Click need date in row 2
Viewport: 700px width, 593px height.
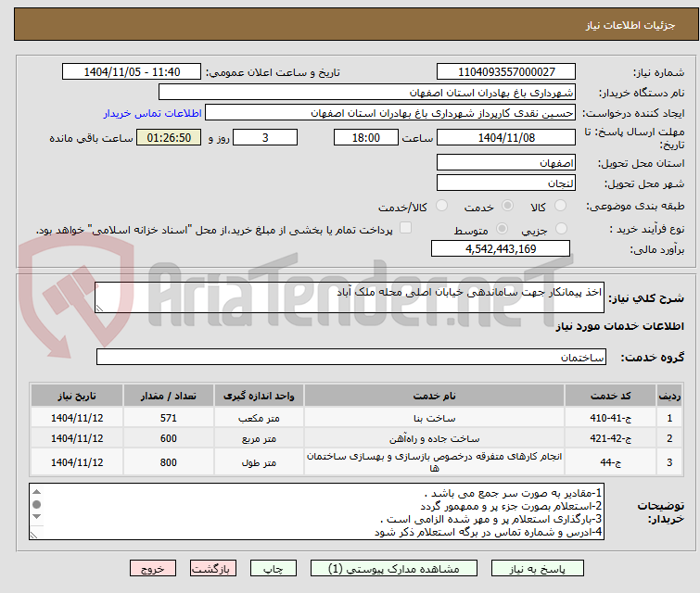point(77,438)
